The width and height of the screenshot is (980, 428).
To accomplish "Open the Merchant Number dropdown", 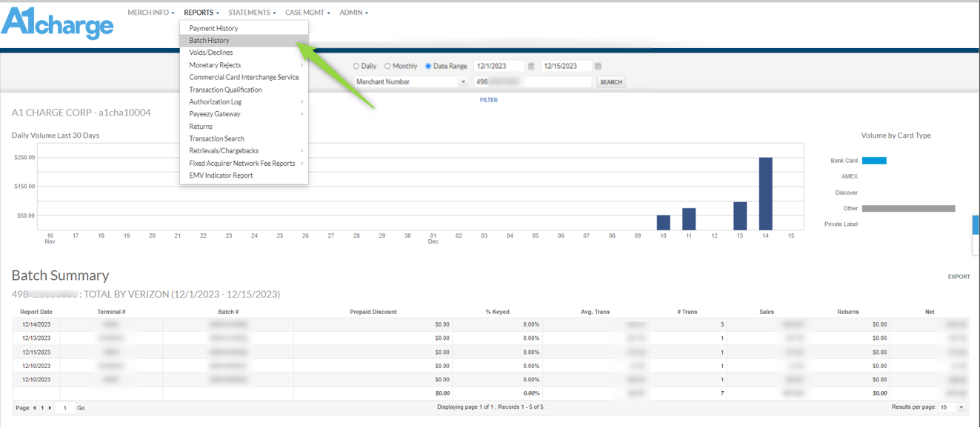I will click(x=411, y=81).
